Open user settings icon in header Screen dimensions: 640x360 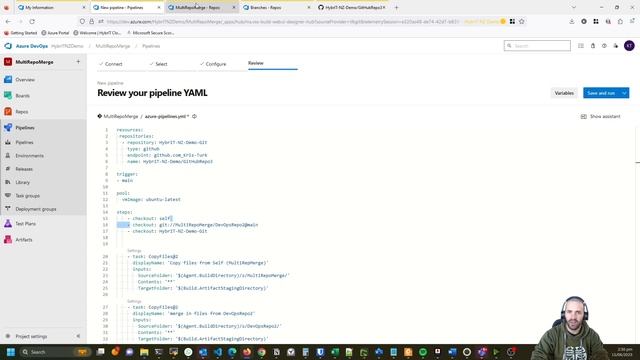[x=616, y=46]
